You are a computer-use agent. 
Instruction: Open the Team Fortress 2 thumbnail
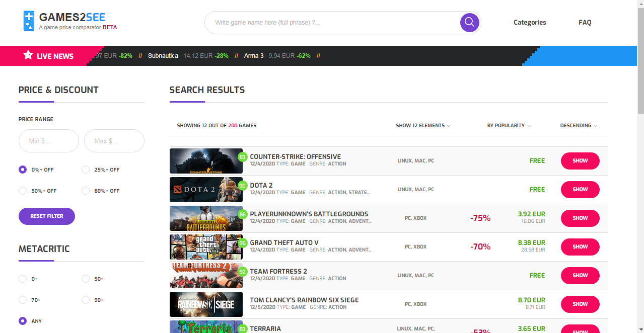(206, 276)
